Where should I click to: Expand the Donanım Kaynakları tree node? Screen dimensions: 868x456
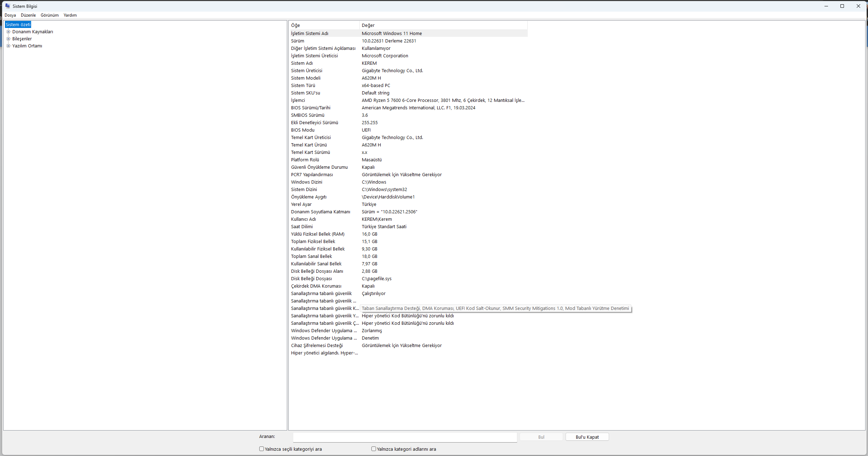(8, 32)
